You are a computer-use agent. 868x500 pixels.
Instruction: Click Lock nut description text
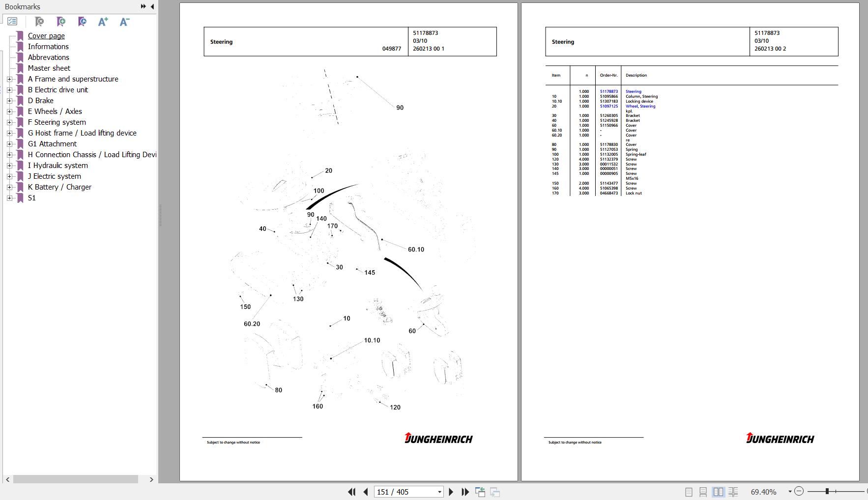634,193
